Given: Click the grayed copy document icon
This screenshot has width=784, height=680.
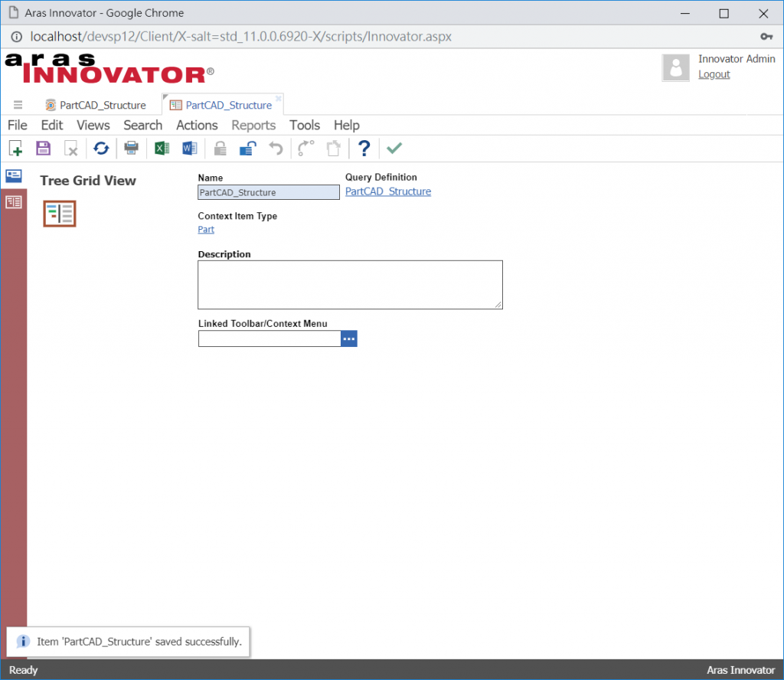Looking at the screenshot, I should coord(334,149).
